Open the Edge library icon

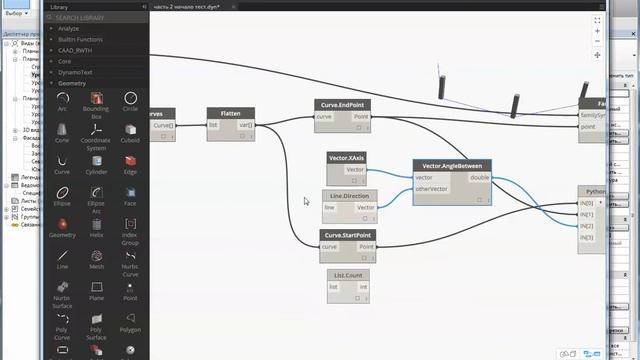point(130,161)
